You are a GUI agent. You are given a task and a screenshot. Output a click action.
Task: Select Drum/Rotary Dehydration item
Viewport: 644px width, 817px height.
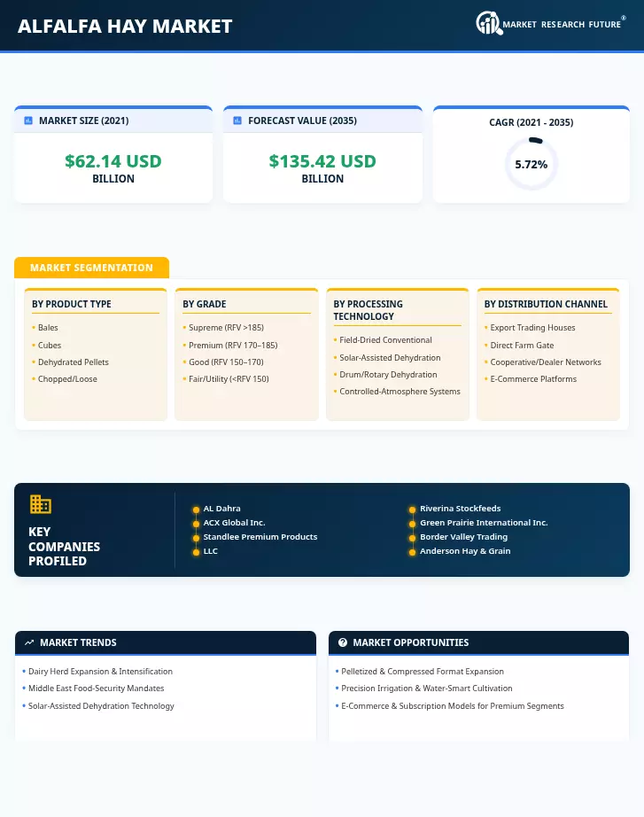point(388,375)
